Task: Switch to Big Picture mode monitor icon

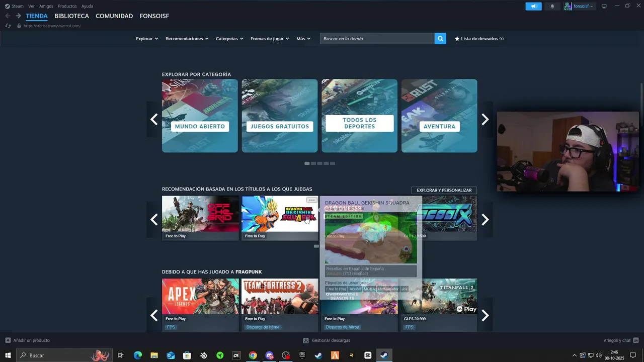Action: [x=604, y=6]
